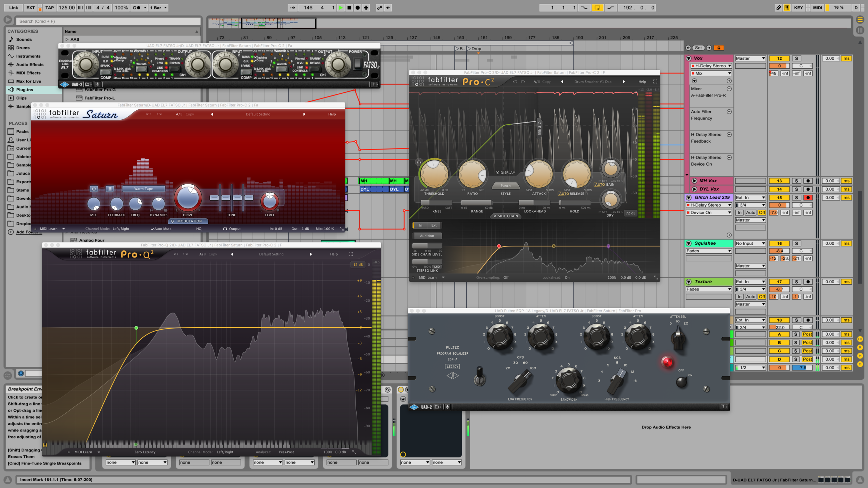Toggle Follow playback button
868x488 pixels.
coord(293,8)
